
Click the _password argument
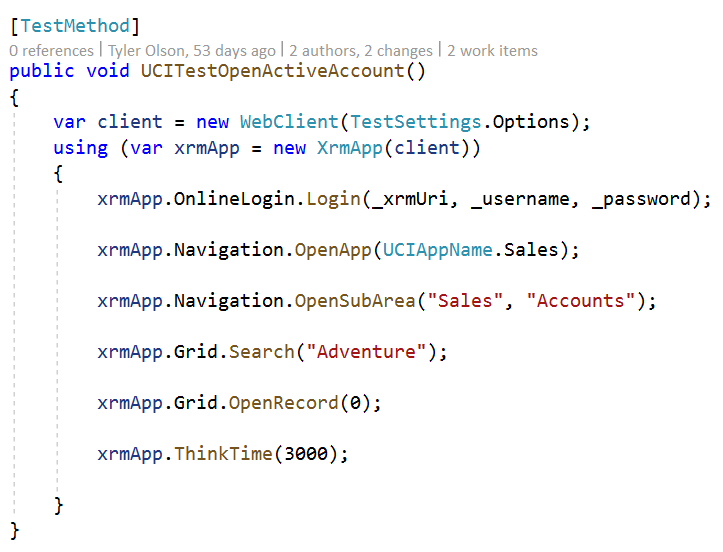641,199
